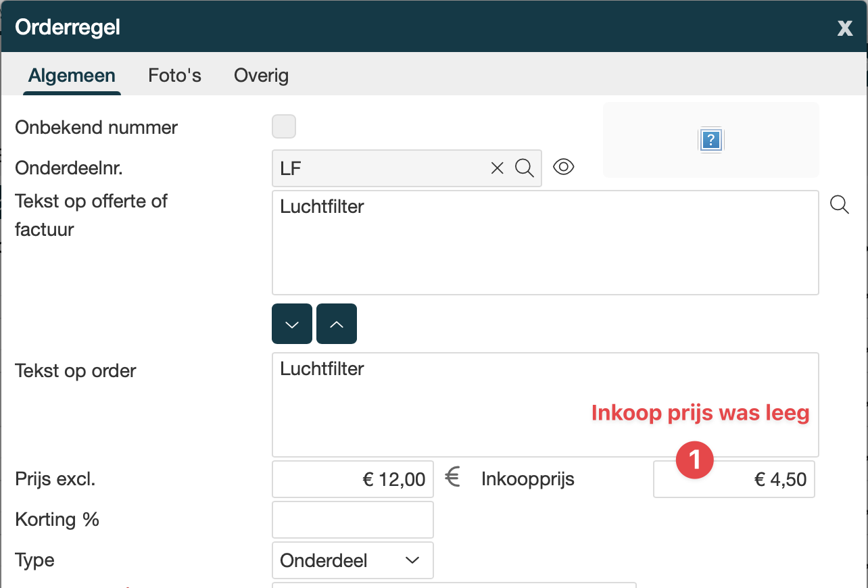
Task: Click the Korting % input field
Action: [352, 520]
